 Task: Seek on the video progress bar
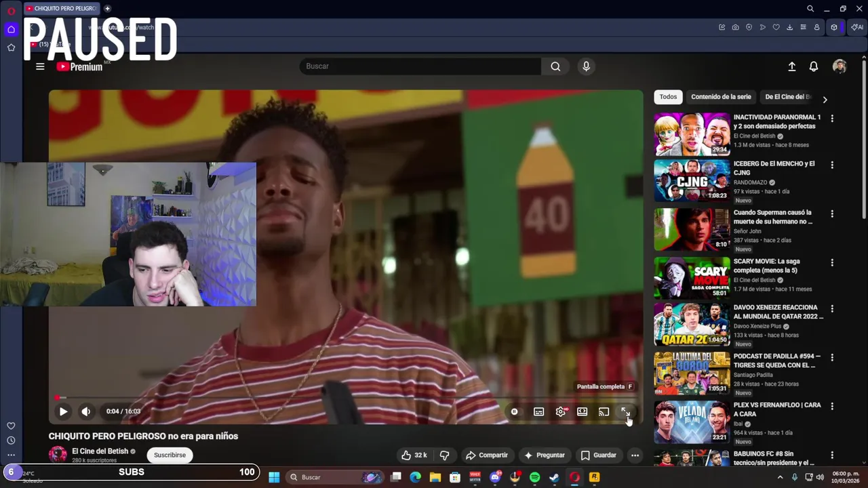pos(346,398)
